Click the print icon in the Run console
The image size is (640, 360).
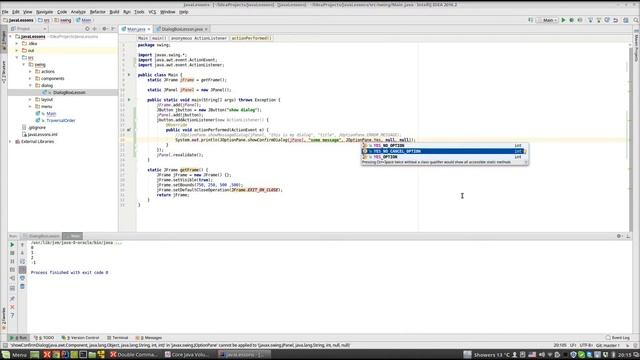(22, 278)
